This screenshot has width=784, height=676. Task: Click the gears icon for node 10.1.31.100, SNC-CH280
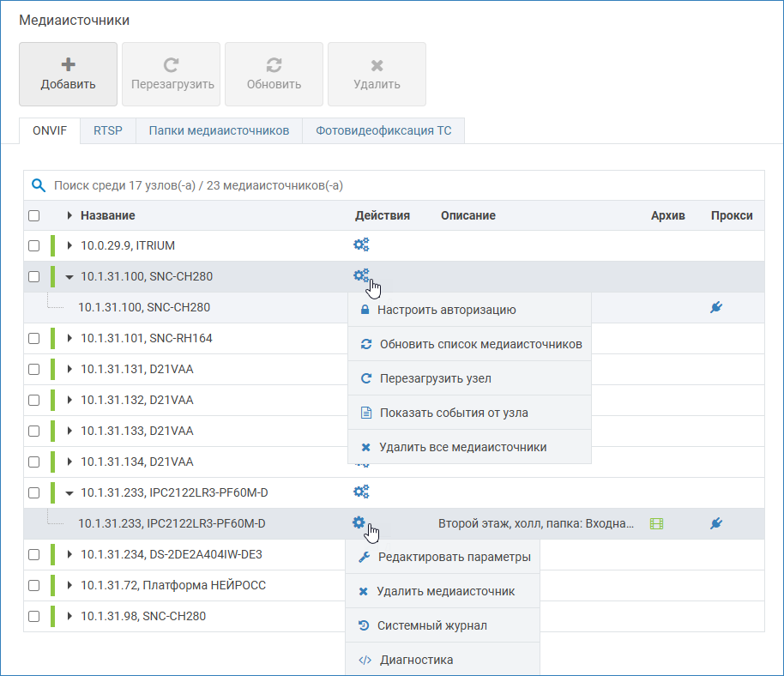point(361,276)
